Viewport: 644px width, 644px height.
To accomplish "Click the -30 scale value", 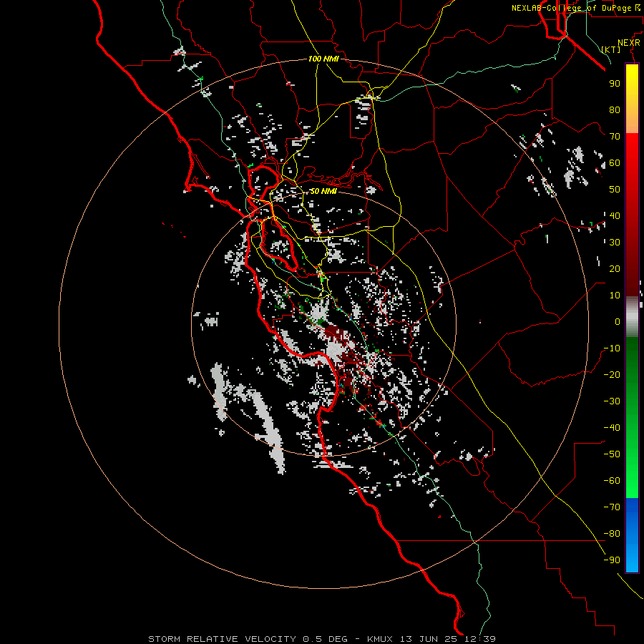I will coord(612,401).
